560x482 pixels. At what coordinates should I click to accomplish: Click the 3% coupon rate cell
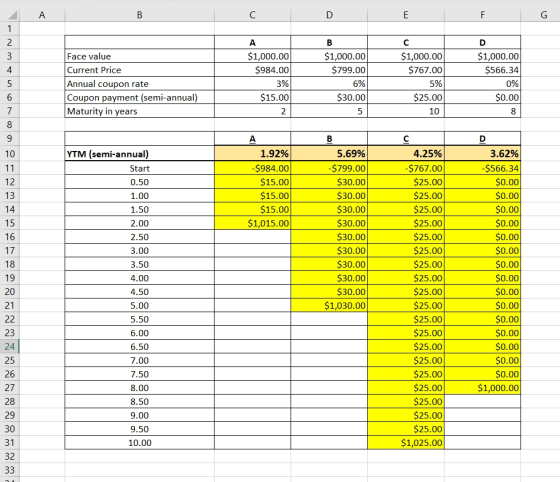click(x=252, y=84)
